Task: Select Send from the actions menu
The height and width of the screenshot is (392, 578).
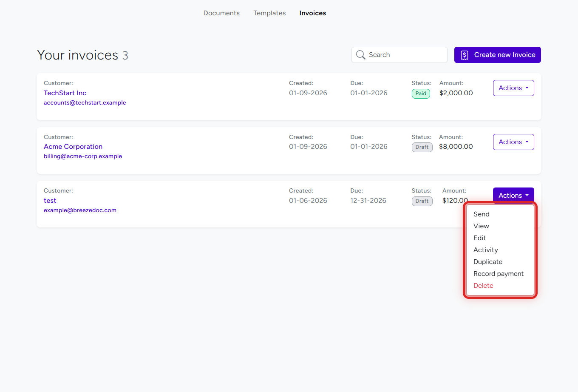Action: [x=481, y=214]
